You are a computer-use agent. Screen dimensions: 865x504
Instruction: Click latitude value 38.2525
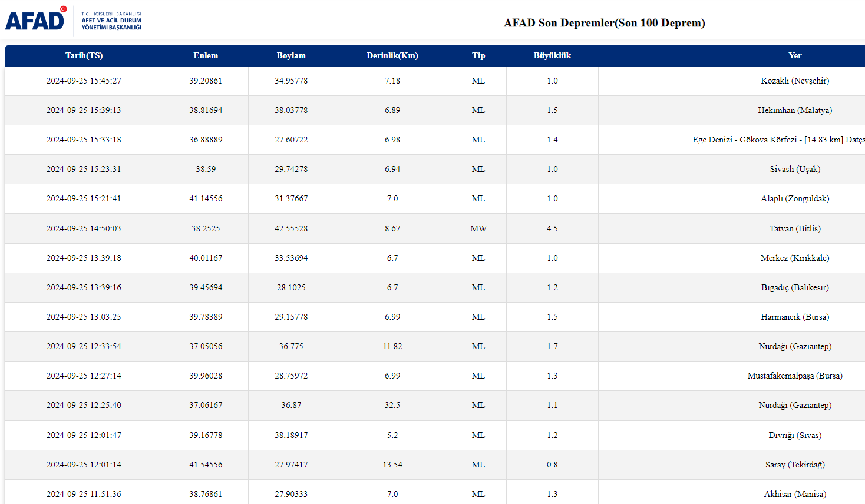point(206,228)
